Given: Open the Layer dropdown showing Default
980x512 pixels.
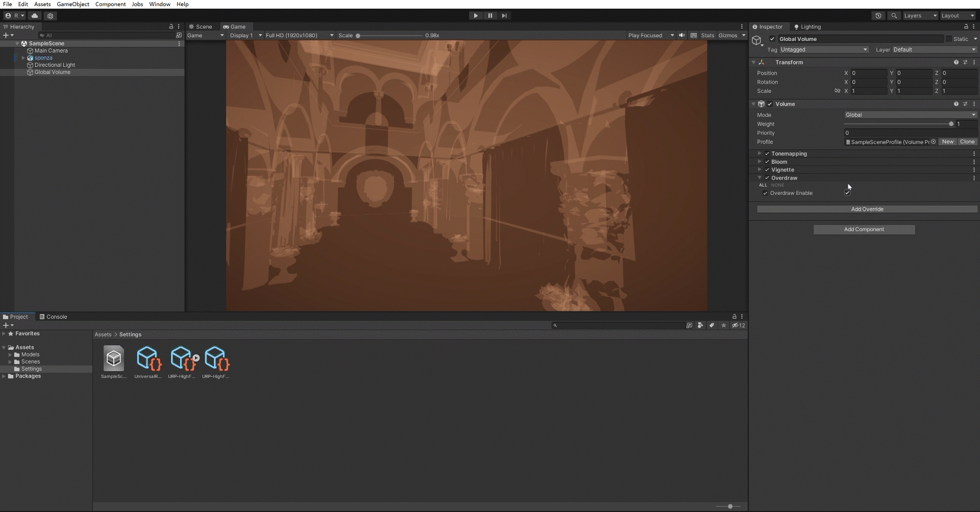Looking at the screenshot, I should (935, 49).
